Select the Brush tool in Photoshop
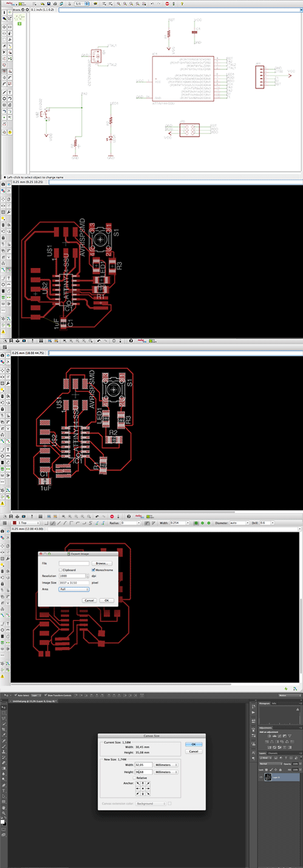Image resolution: width=303 pixels, height=868 pixels. (4, 746)
